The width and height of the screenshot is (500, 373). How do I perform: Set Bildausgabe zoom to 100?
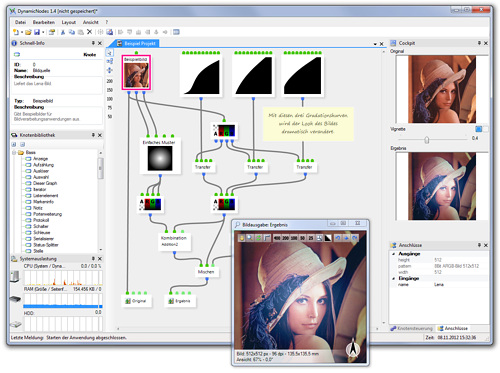[294, 238]
